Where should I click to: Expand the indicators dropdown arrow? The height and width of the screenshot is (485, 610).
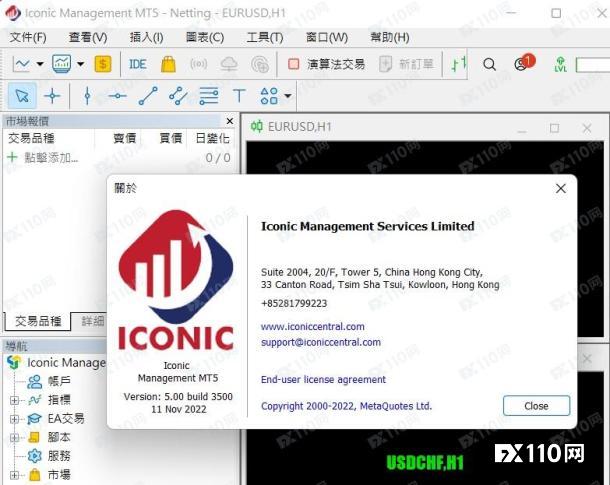click(80, 64)
